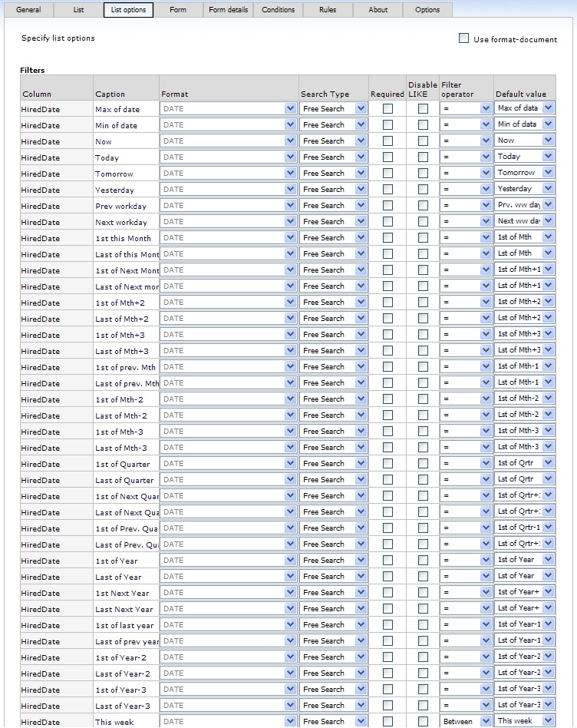577x728 pixels.
Task: Edit the Next workday caption field
Action: (x=126, y=222)
